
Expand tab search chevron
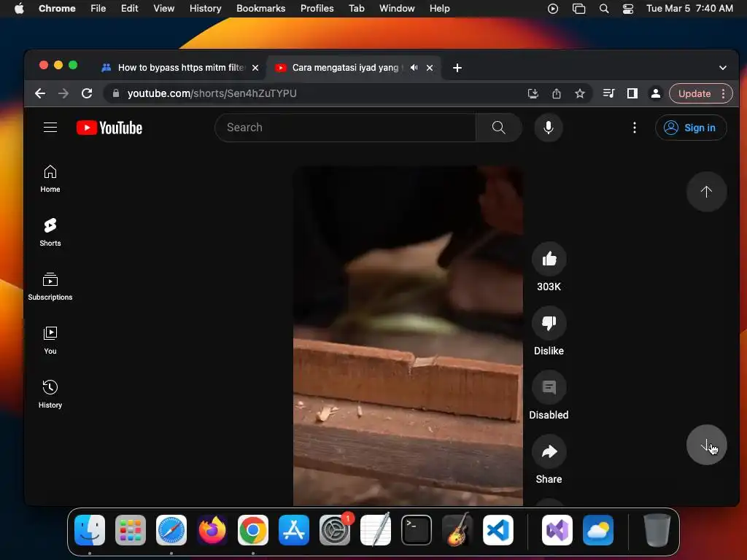point(723,68)
